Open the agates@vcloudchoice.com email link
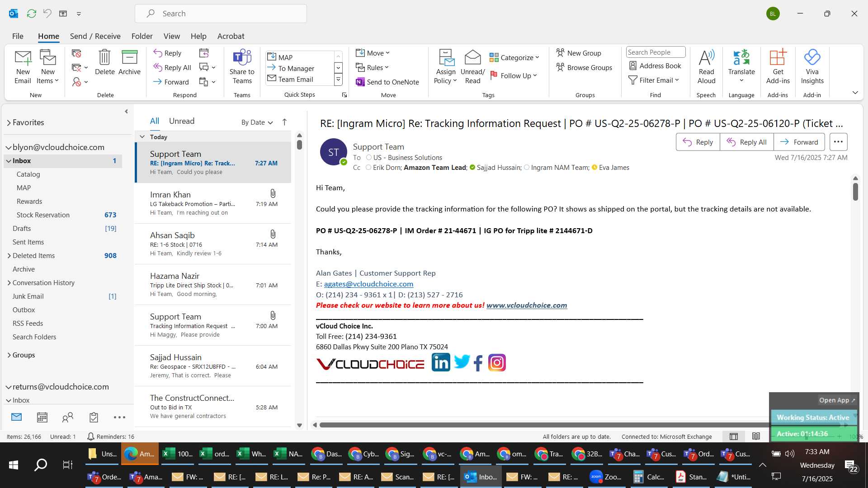This screenshot has width=868, height=488. pos(368,284)
